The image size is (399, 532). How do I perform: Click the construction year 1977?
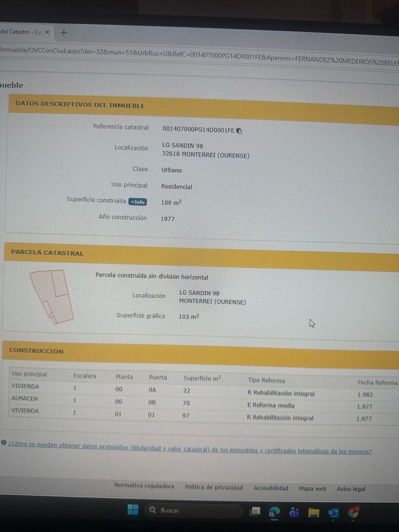click(x=168, y=219)
